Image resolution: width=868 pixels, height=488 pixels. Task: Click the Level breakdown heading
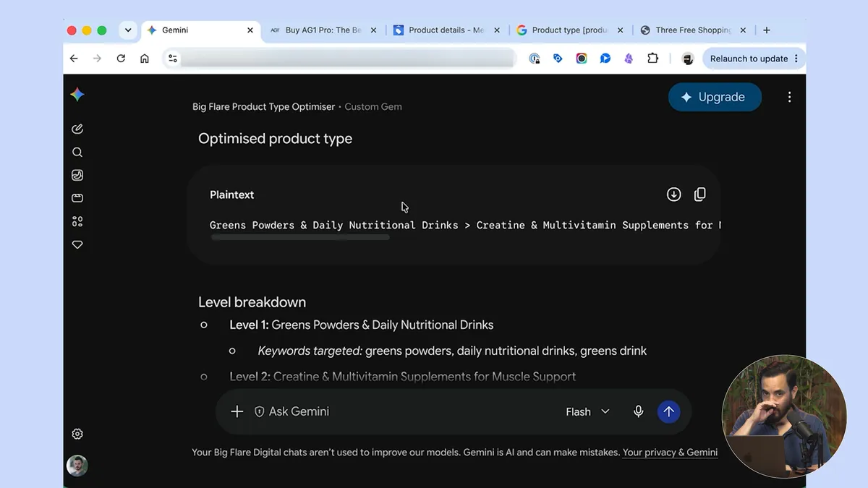252,302
